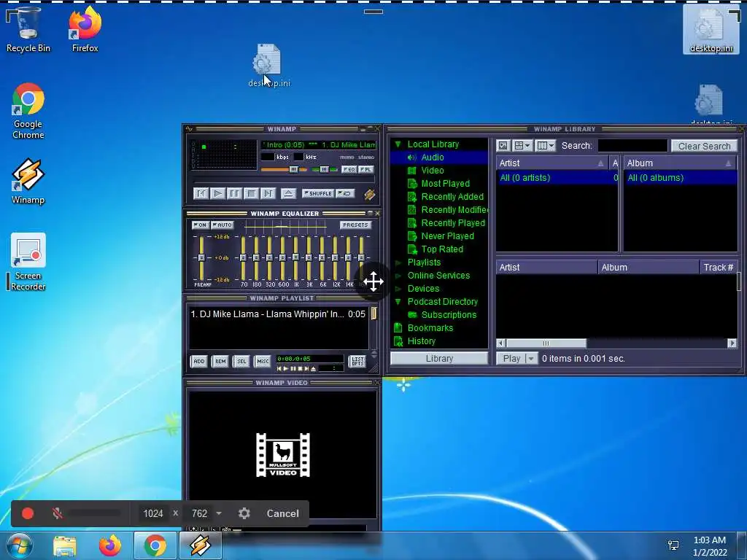Screen dimensions: 747x560
Task: Open the Recently Modified view
Action: [454, 210]
